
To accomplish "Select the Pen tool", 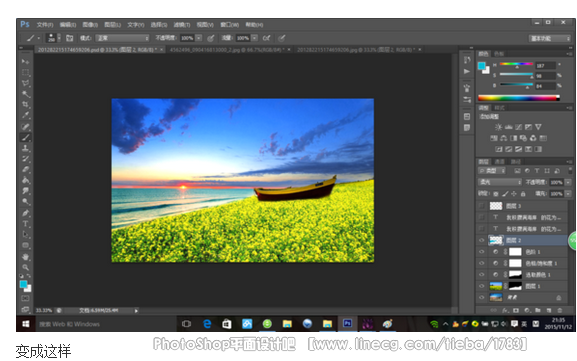I will (25, 213).
